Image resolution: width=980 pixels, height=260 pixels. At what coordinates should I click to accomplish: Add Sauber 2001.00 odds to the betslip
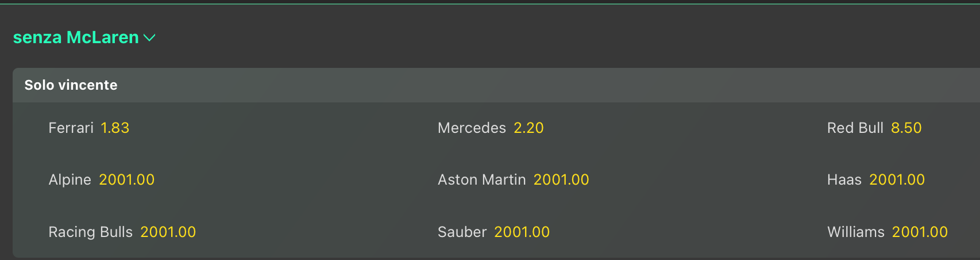click(x=522, y=232)
